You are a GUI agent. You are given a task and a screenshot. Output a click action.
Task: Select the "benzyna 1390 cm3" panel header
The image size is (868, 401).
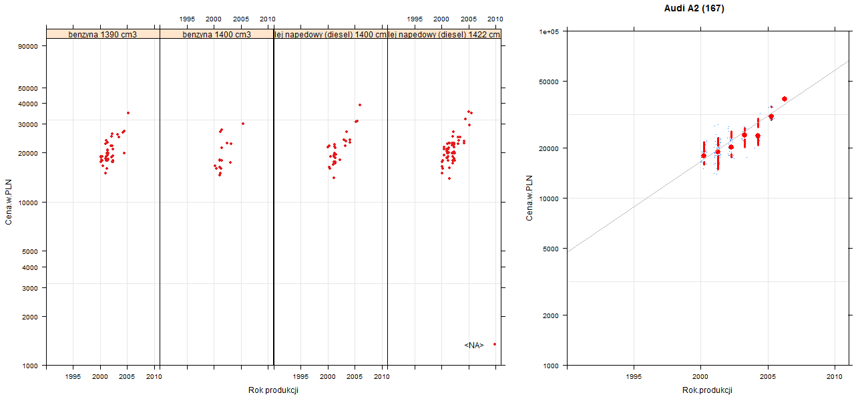103,34
